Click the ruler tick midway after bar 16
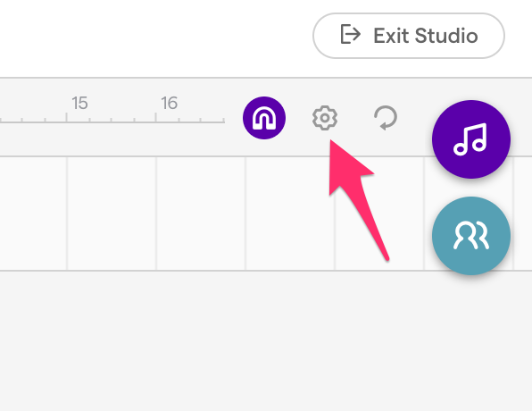 201,120
